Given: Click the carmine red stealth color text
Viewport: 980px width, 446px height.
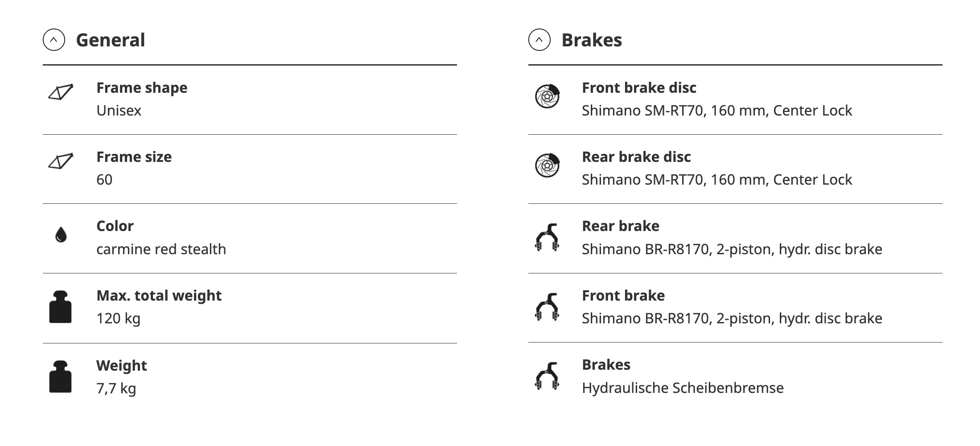Looking at the screenshot, I should coord(161,249).
